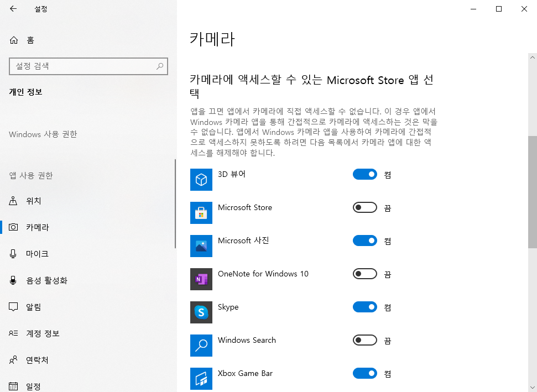The width and height of the screenshot is (537, 392).
Task: Open the 홈 settings home page
Action: pos(88,40)
